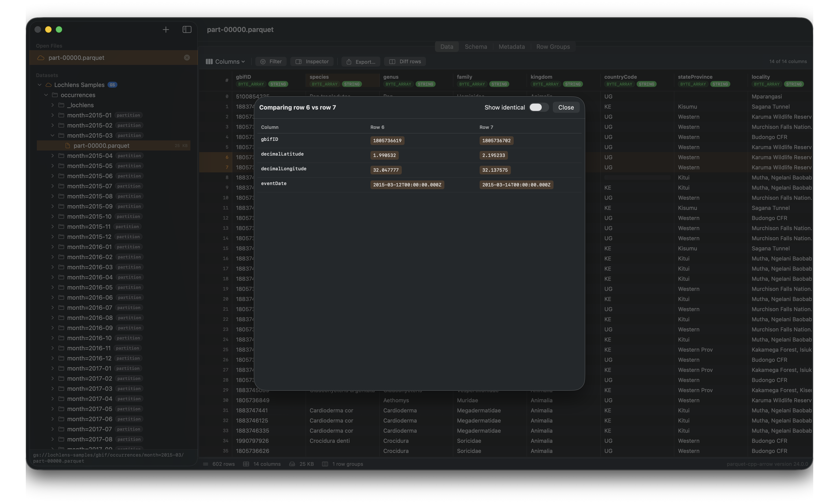Screen dimensions: 839x504
Task: Click folder icon of month=2015-10
Action: click(61, 217)
